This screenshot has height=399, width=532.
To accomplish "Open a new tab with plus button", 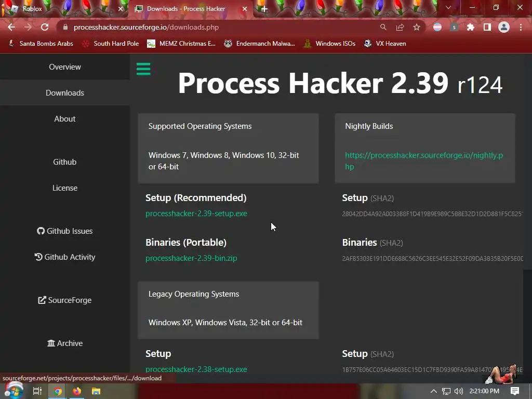I will pos(264,9).
